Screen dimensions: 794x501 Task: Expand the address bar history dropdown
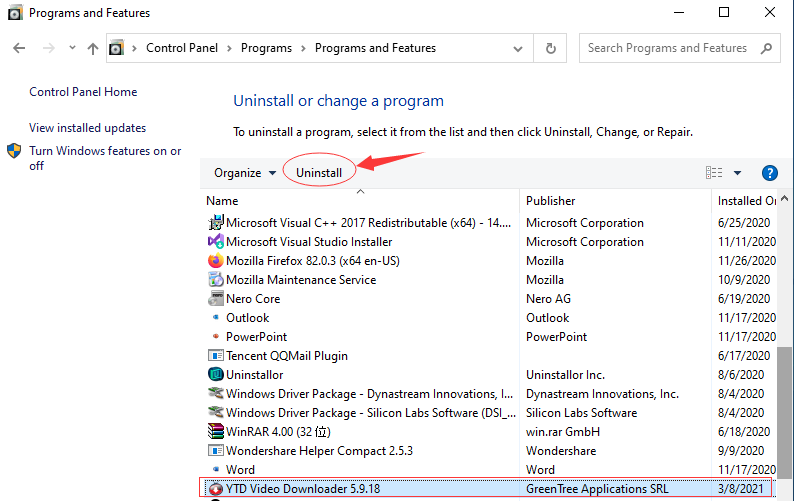(518, 49)
